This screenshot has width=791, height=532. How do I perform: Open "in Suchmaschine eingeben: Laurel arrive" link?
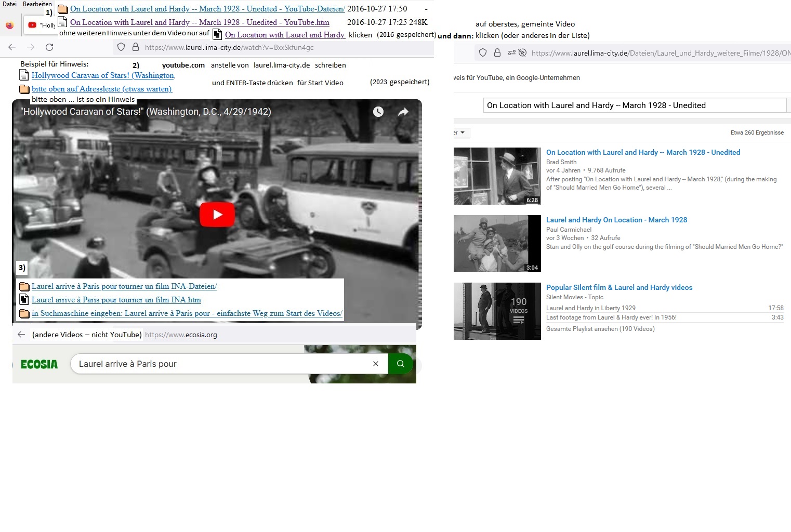click(x=187, y=313)
